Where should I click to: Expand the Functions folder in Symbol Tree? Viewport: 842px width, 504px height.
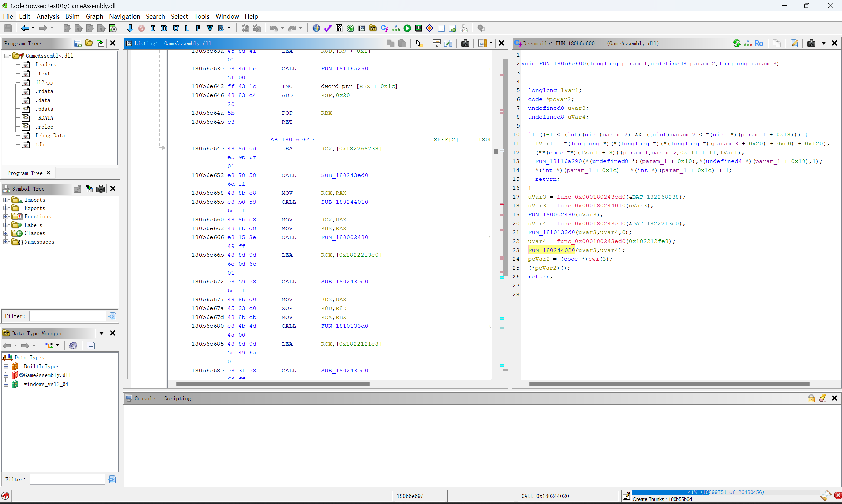(6, 217)
